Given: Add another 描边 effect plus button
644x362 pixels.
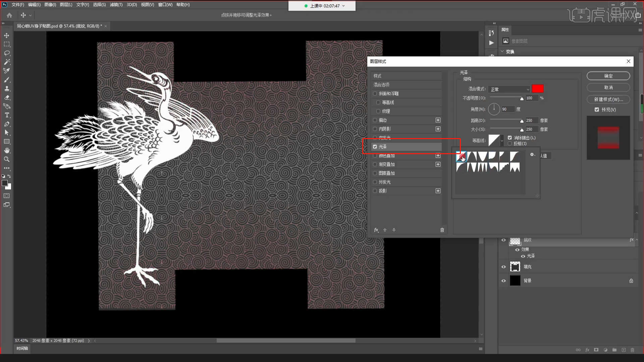Looking at the screenshot, I should (438, 120).
